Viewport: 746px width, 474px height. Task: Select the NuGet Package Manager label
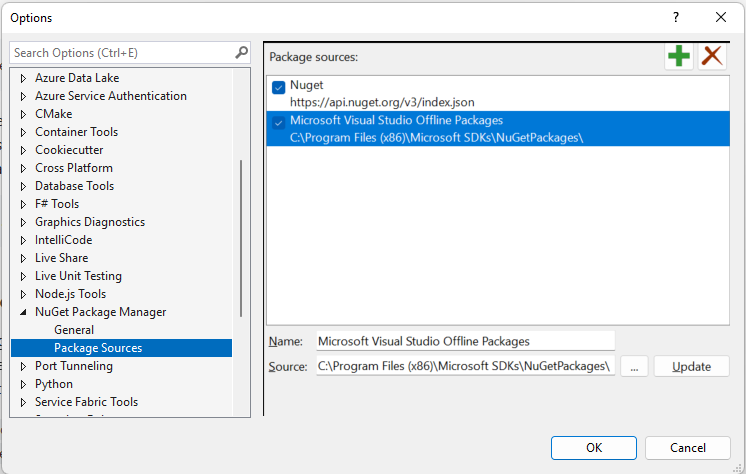[x=100, y=312]
